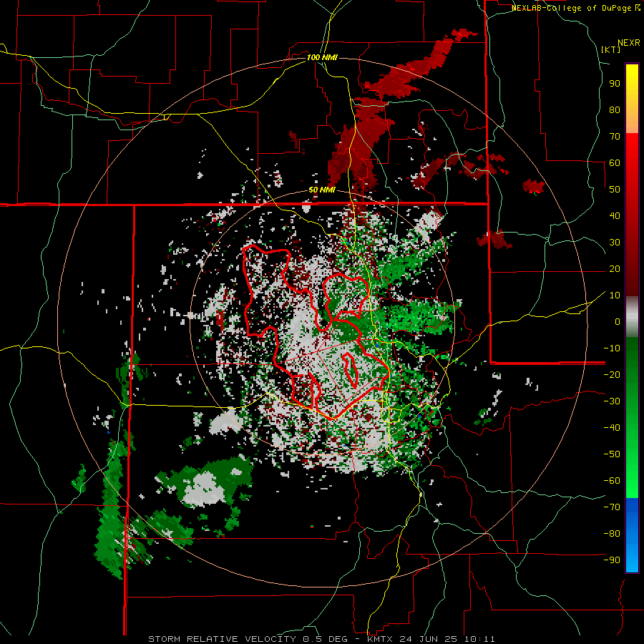The height and width of the screenshot is (644, 644).
Task: Click the -60 value on velocity scale
Action: [x=612, y=481]
